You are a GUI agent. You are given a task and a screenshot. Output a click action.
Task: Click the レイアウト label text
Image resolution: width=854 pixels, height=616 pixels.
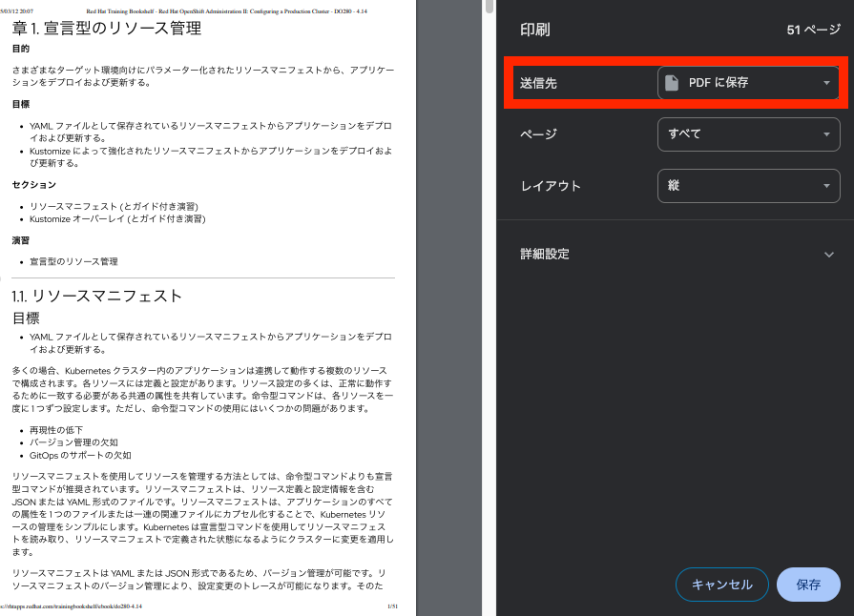551,186
